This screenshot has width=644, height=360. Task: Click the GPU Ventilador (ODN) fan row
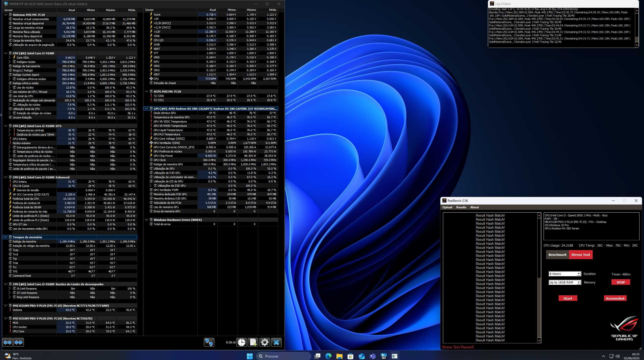point(211,143)
